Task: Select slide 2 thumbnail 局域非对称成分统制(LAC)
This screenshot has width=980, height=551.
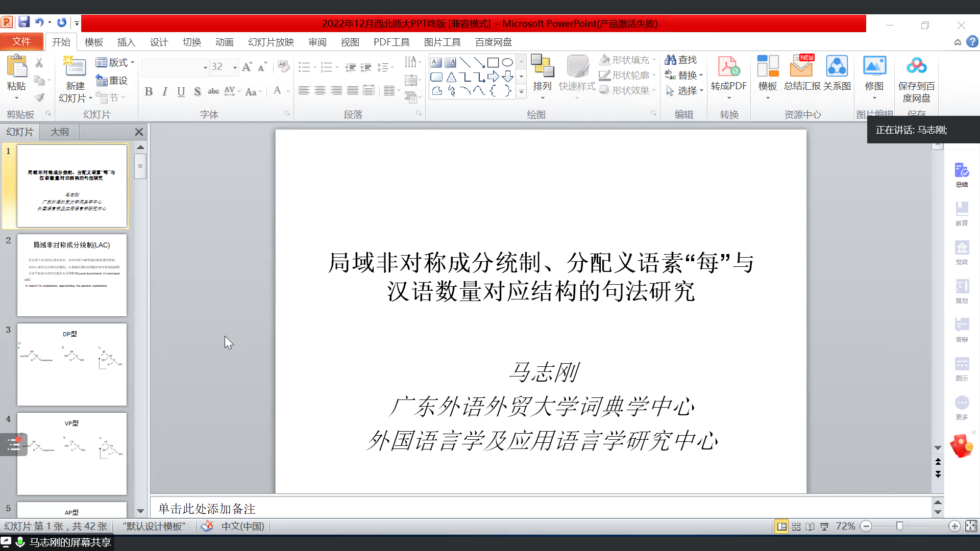Action: [72, 275]
